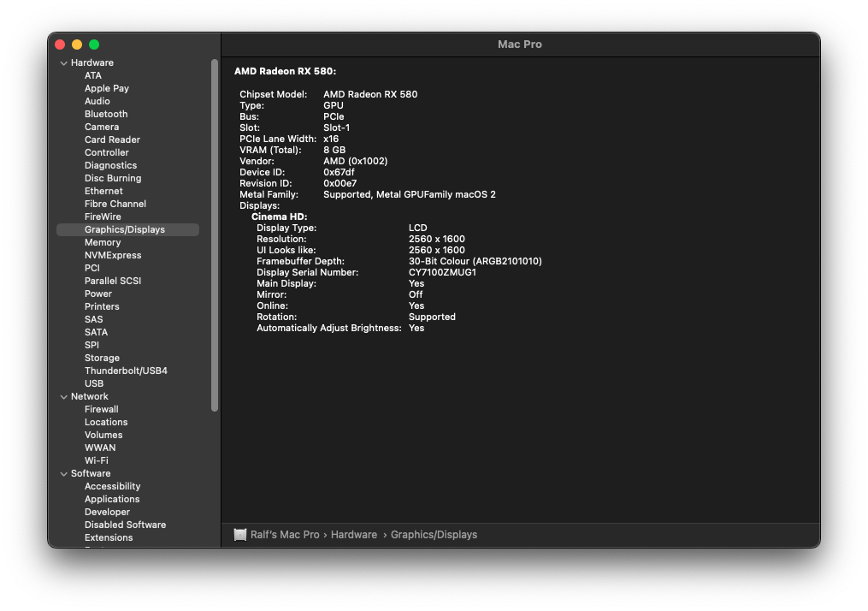Click the Software section label
The width and height of the screenshot is (868, 611).
(91, 473)
